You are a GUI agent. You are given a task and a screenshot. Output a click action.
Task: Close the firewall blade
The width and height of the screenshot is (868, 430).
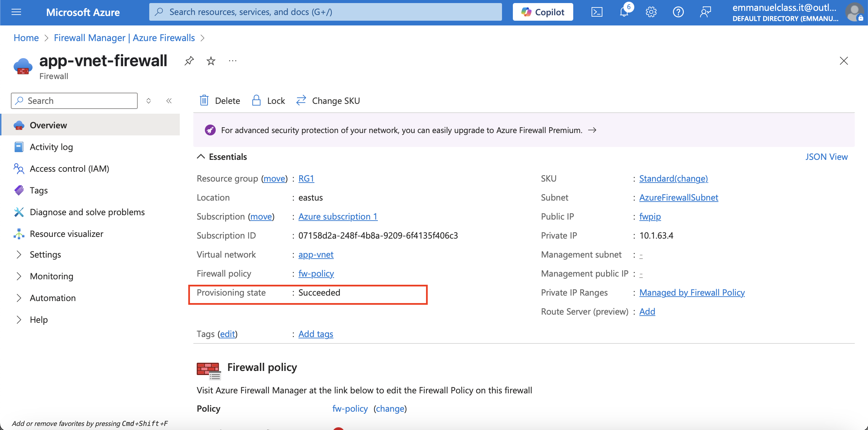coord(844,61)
